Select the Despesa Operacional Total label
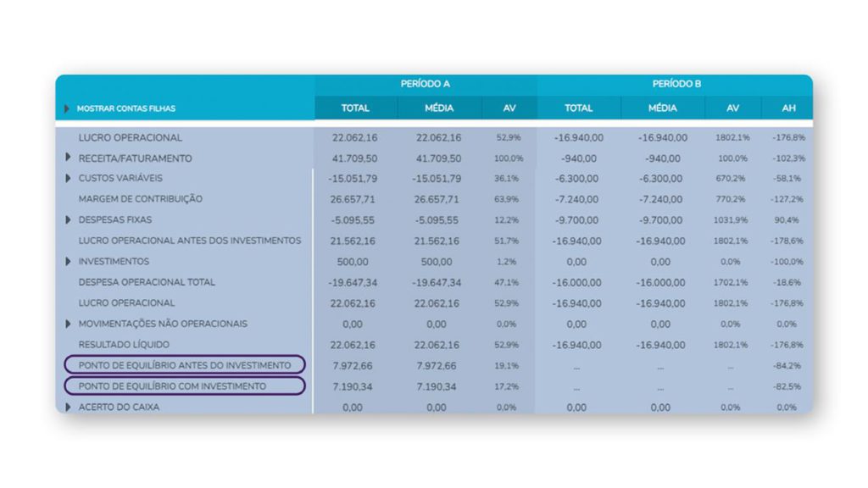Image resolution: width=868 pixels, height=488 pixels. coord(147,282)
